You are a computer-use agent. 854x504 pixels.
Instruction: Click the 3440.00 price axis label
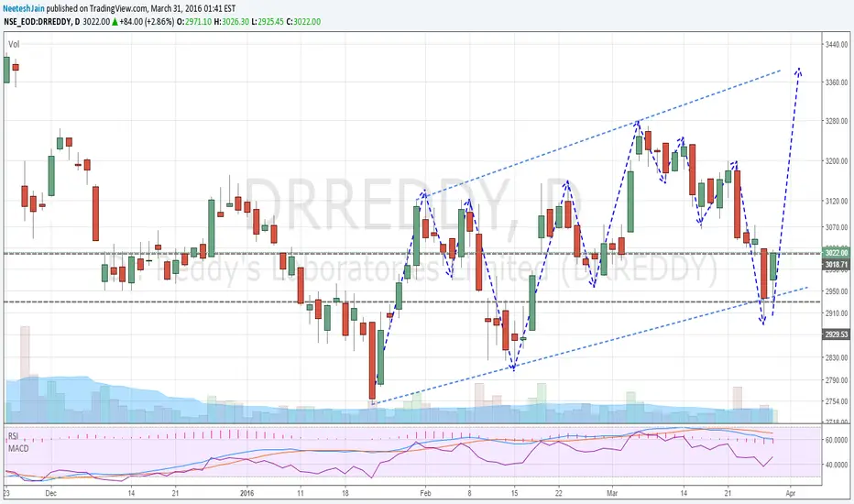(x=837, y=44)
